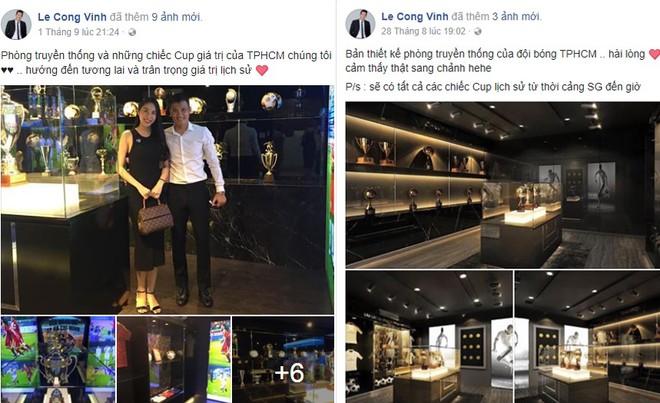
Task: Open the '3 ảnh mới' album link
Action: coord(516,16)
